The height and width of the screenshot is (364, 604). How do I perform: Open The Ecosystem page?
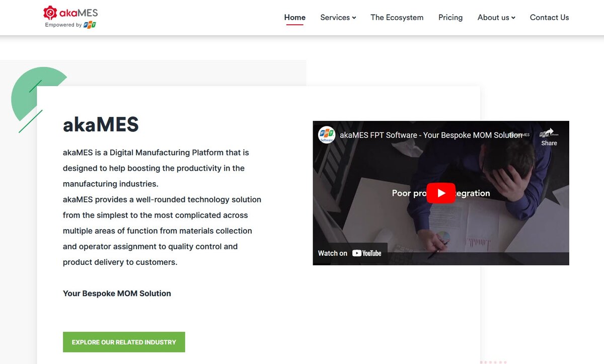pos(397,17)
